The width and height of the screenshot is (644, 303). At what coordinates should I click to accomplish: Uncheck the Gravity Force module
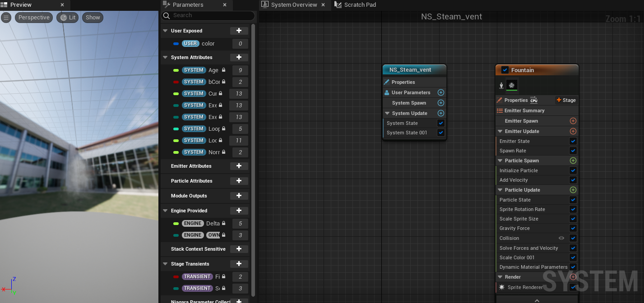tap(573, 228)
